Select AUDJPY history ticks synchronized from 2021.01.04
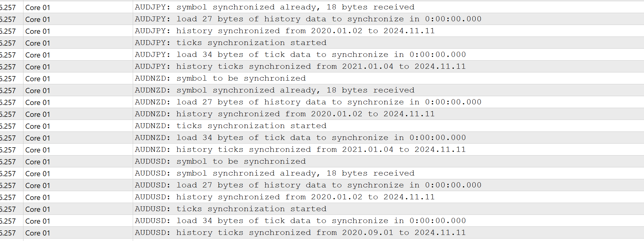 (x=322, y=66)
